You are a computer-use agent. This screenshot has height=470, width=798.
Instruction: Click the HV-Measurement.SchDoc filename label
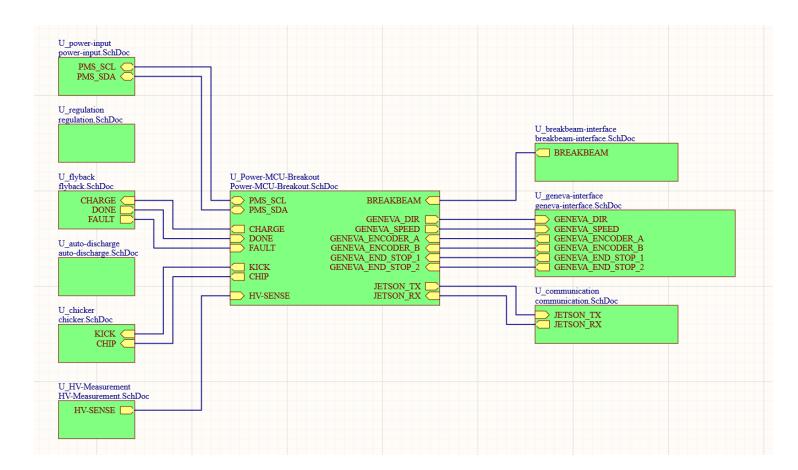[104, 396]
